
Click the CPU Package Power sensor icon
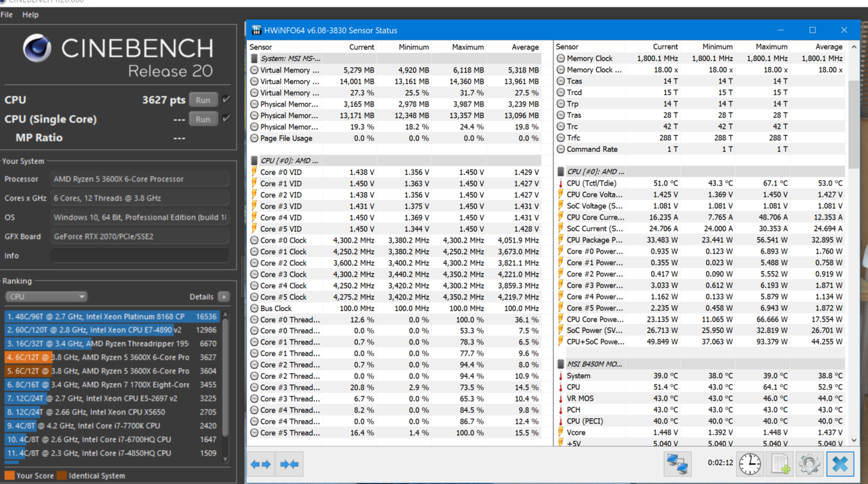[x=561, y=240]
